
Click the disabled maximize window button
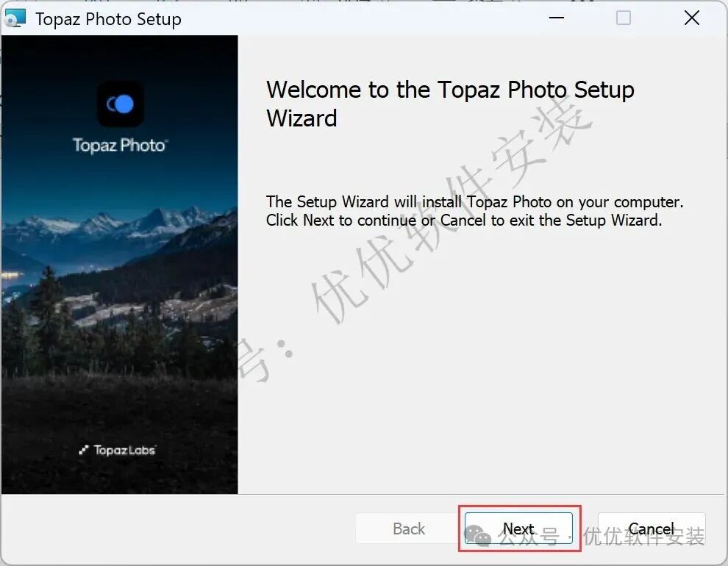[623, 18]
